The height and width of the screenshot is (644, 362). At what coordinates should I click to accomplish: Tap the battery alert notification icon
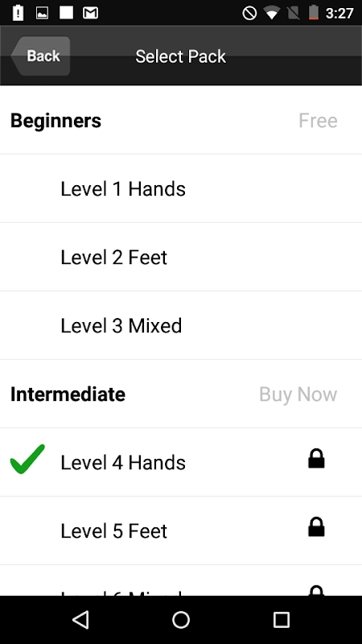tap(18, 12)
